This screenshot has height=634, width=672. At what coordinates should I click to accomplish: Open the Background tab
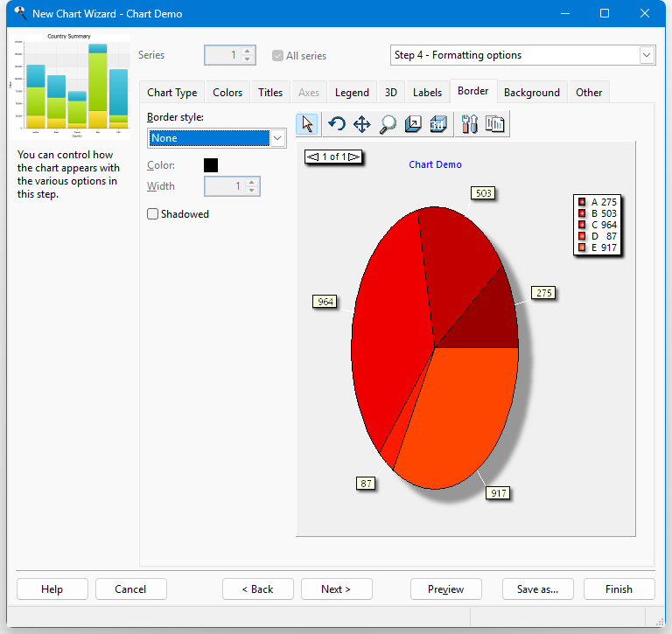pyautogui.click(x=531, y=93)
